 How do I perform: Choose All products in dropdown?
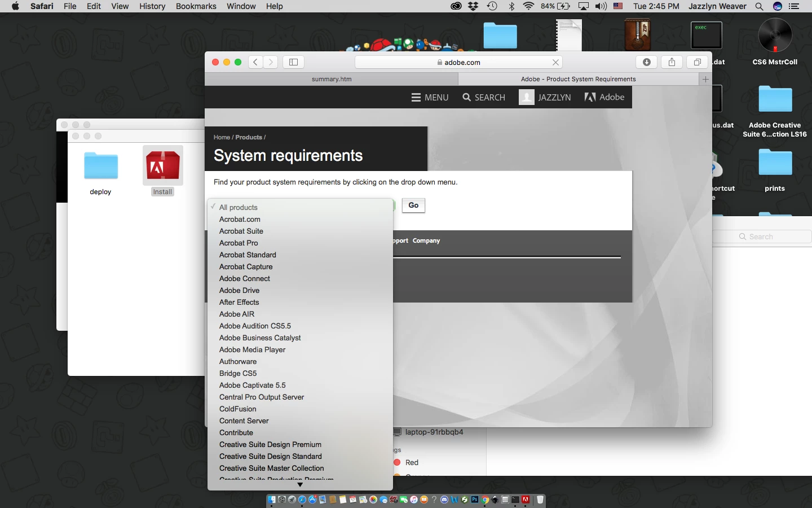[x=300, y=207]
